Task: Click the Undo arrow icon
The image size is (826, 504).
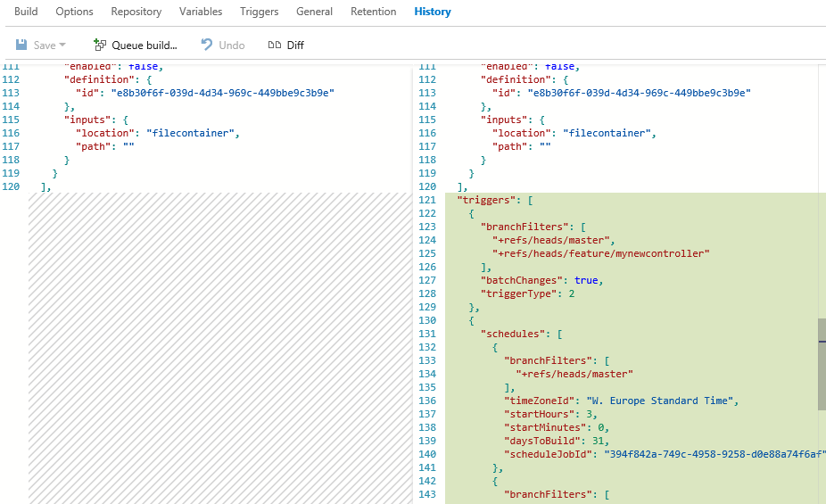Action: [x=207, y=45]
